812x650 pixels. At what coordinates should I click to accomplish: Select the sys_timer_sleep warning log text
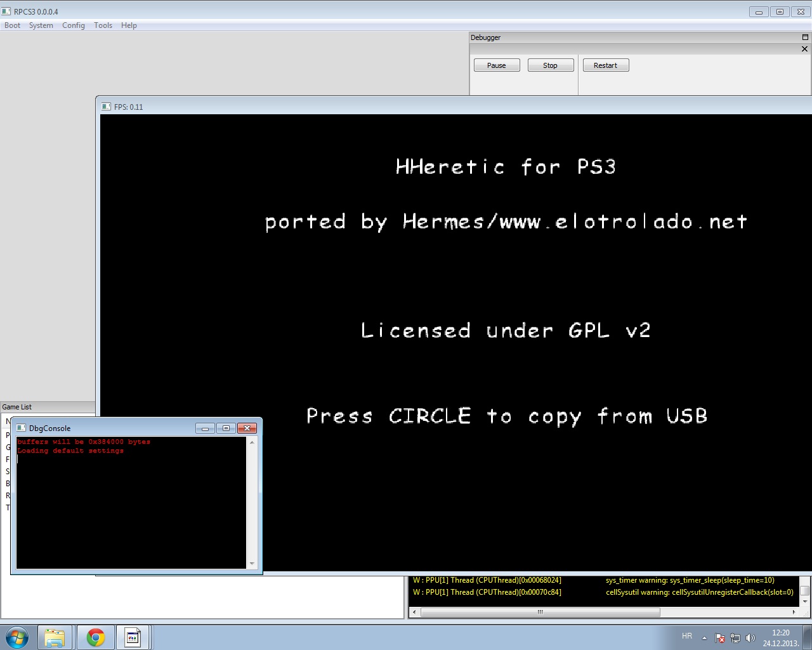[690, 580]
